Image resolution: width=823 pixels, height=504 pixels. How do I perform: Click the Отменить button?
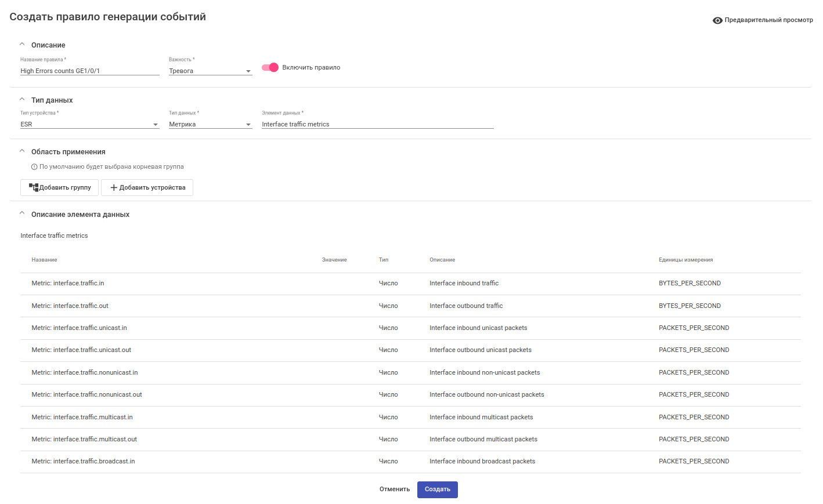[395, 490]
